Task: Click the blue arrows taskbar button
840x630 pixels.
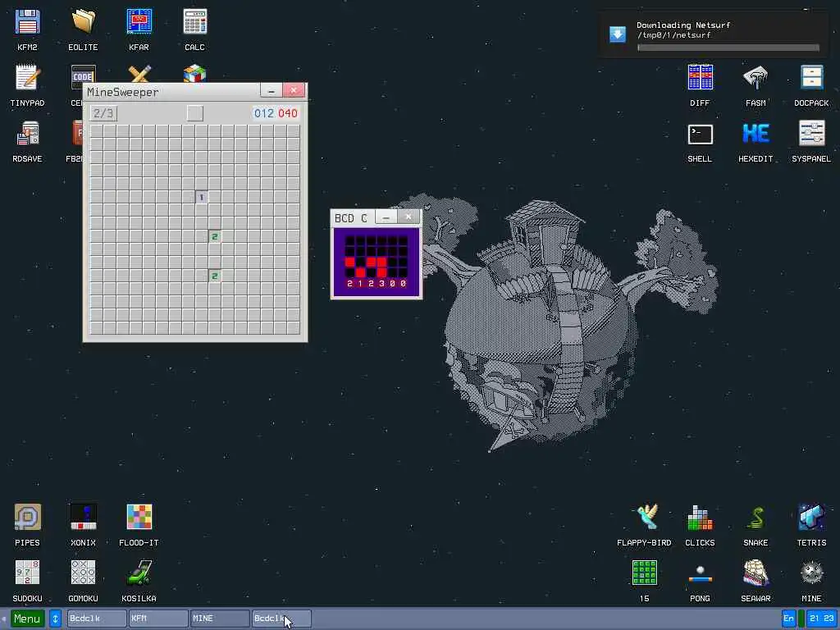Action: (x=55, y=619)
